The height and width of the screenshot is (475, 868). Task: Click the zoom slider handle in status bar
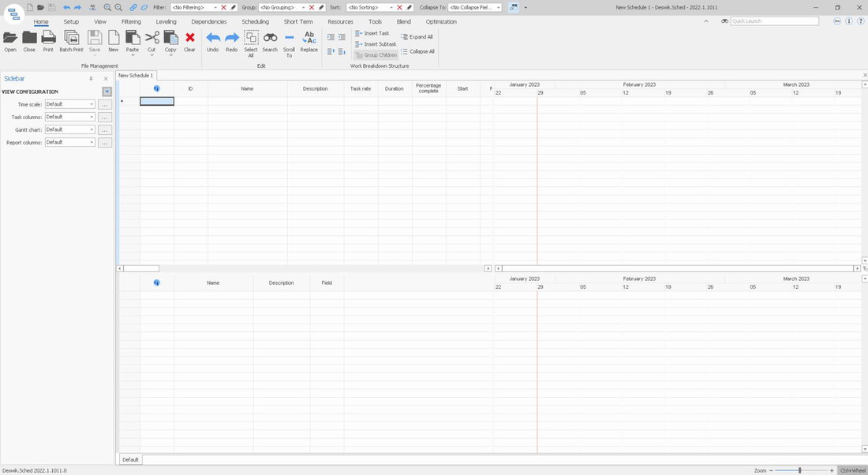coord(799,470)
